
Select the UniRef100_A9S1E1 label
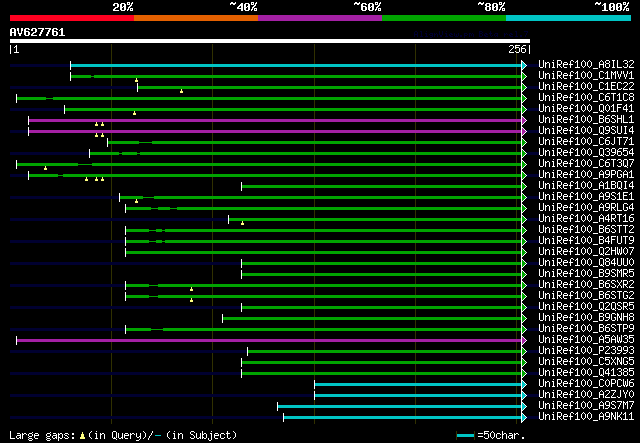[x=586, y=197]
